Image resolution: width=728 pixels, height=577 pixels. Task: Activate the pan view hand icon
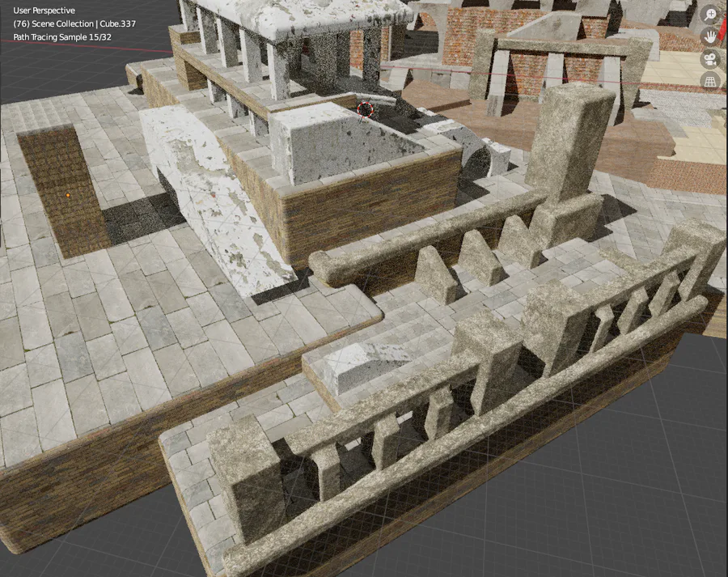click(710, 36)
